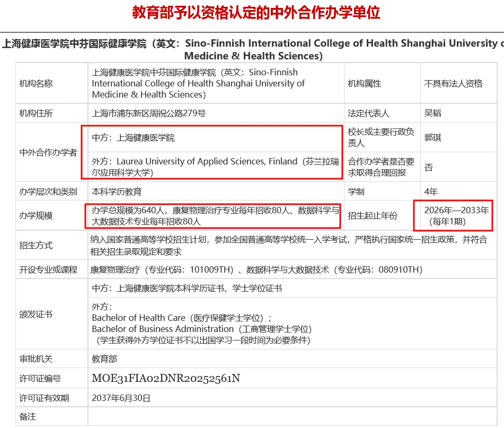
Task: Click the red page title 教育部予以资格认定的中外合作办学单位
Action: (256, 13)
